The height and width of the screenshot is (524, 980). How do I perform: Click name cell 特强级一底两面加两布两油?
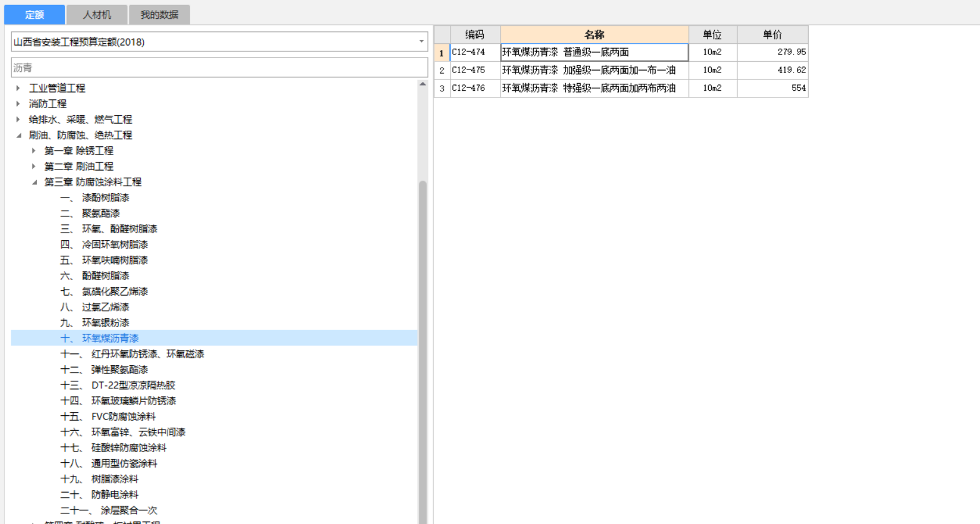point(594,89)
